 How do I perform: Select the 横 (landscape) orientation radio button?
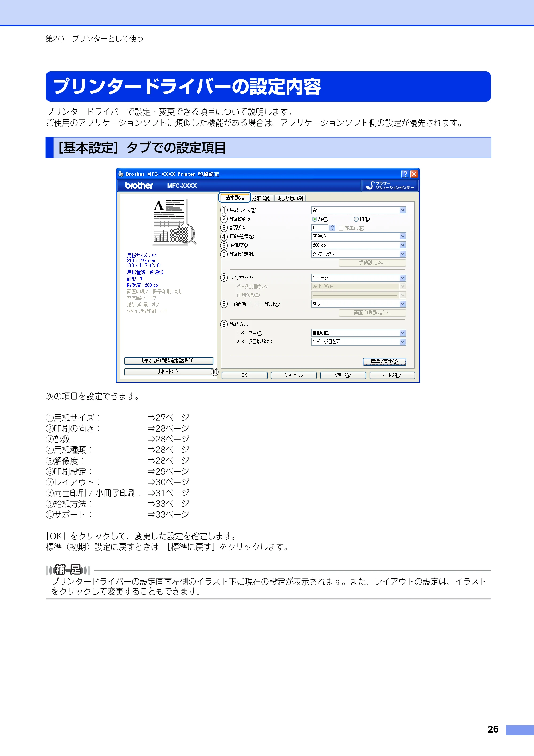(356, 219)
